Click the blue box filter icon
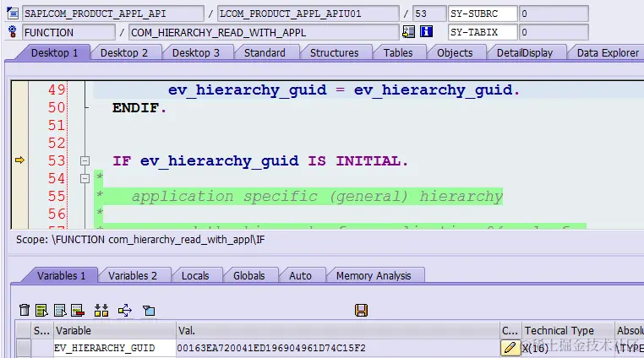The image size is (644, 358). (149, 311)
